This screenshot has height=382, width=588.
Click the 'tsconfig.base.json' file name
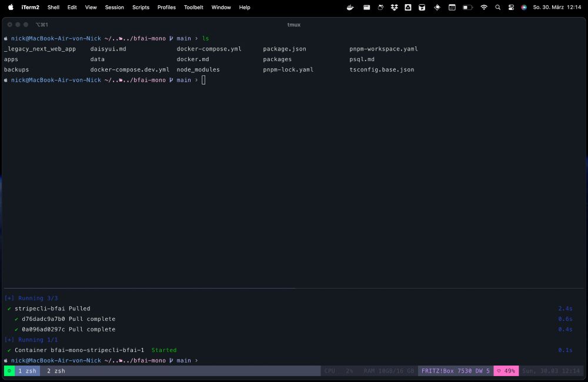coord(382,70)
